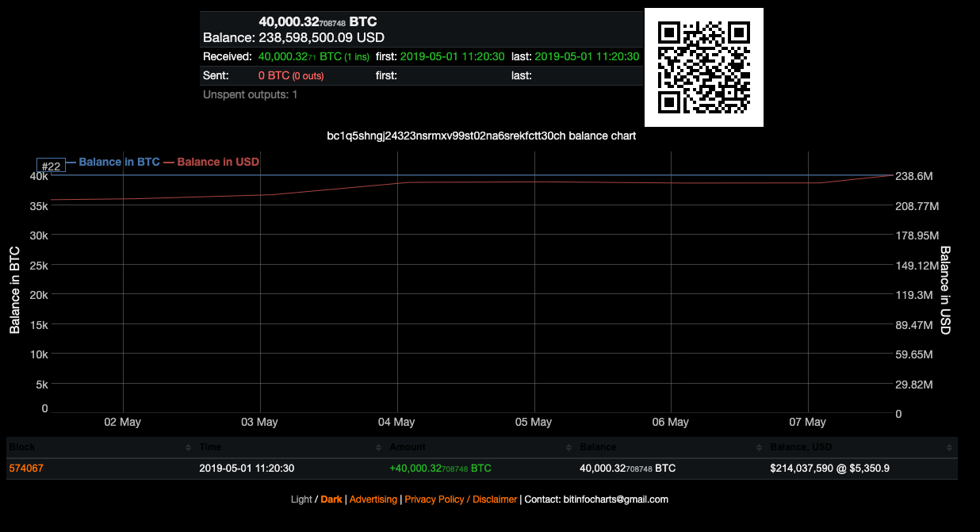Click the Block column header

click(x=22, y=447)
